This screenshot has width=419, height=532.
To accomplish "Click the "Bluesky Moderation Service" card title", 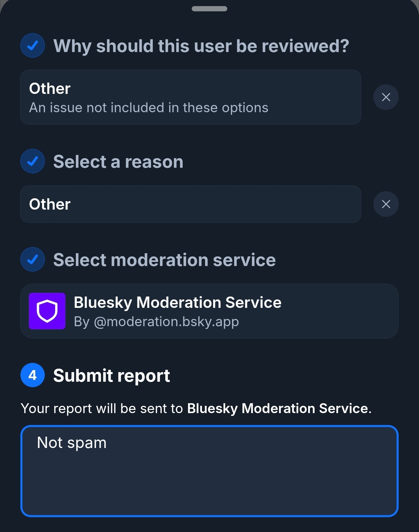I will (177, 302).
